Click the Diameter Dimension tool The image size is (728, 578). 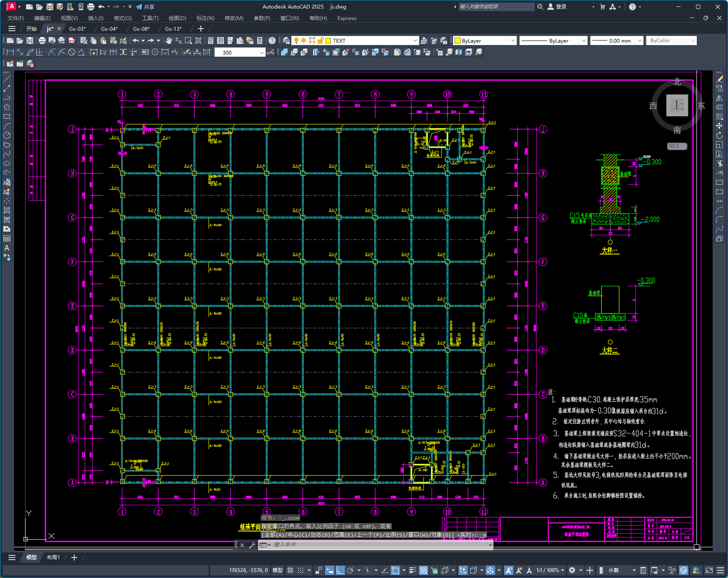72,52
